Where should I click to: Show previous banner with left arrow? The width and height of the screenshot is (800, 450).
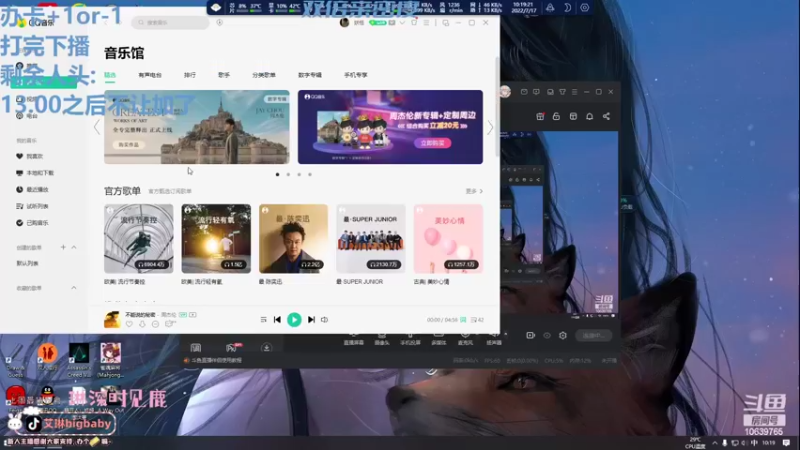[x=97, y=128]
